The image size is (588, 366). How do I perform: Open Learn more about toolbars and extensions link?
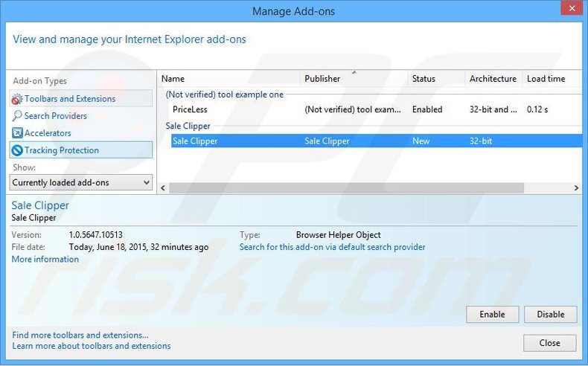[x=92, y=345]
